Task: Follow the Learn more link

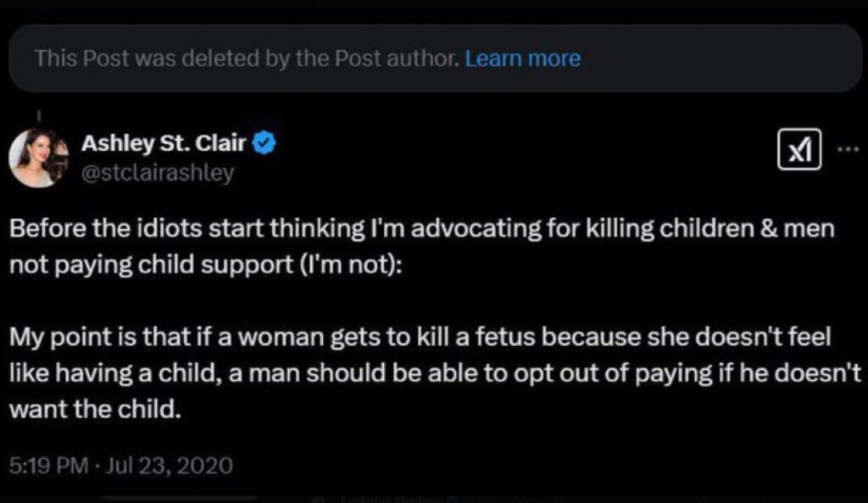Action: 520,59
